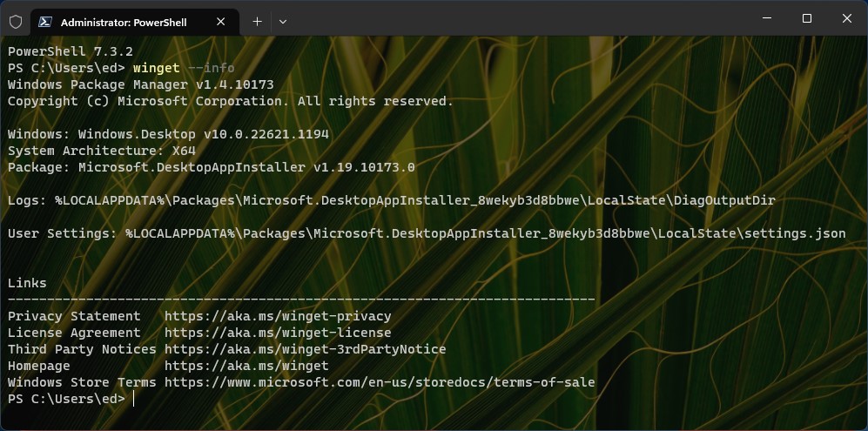The width and height of the screenshot is (868, 431).
Task: Click the shield icon in title bar
Action: [x=16, y=22]
